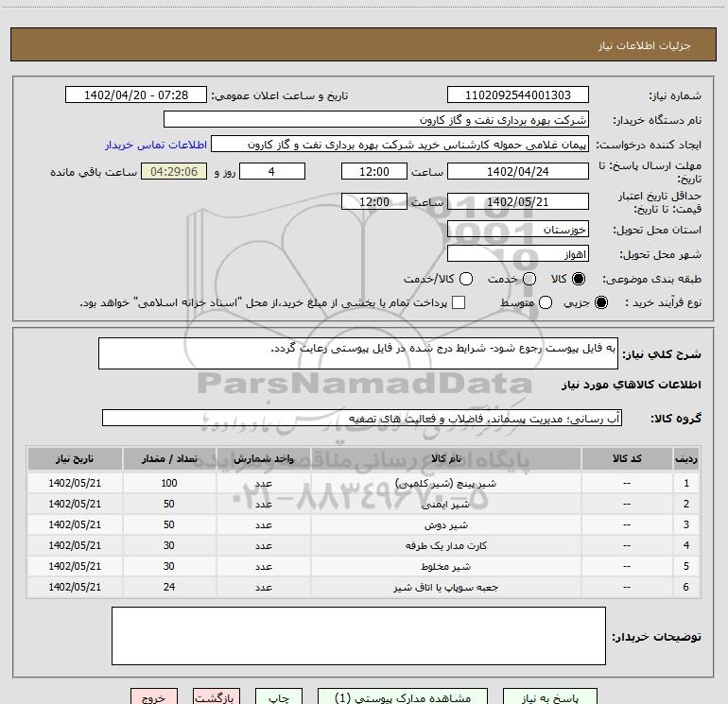This screenshot has height=704, width=728.
Task: Click the price validity hour field 12:00
Action: [374, 201]
